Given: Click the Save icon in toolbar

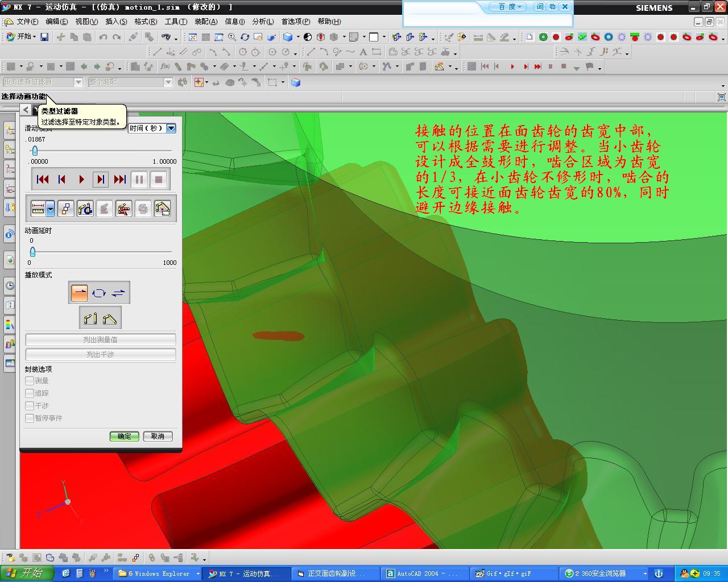Looking at the screenshot, I should tap(44, 37).
